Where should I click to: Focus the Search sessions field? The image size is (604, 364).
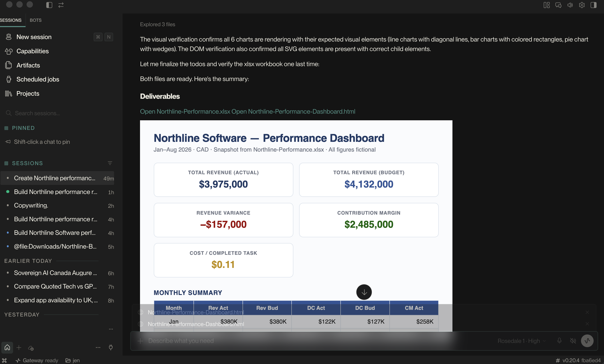(x=59, y=113)
